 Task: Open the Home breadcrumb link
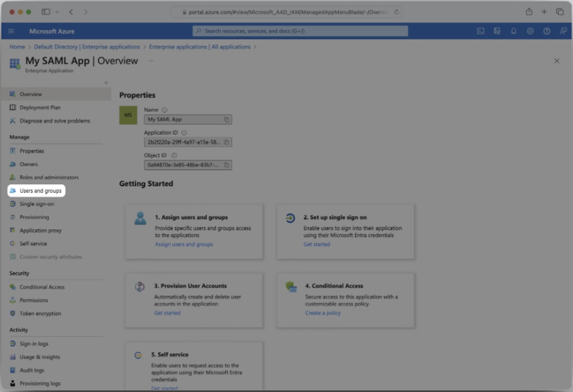(x=17, y=47)
